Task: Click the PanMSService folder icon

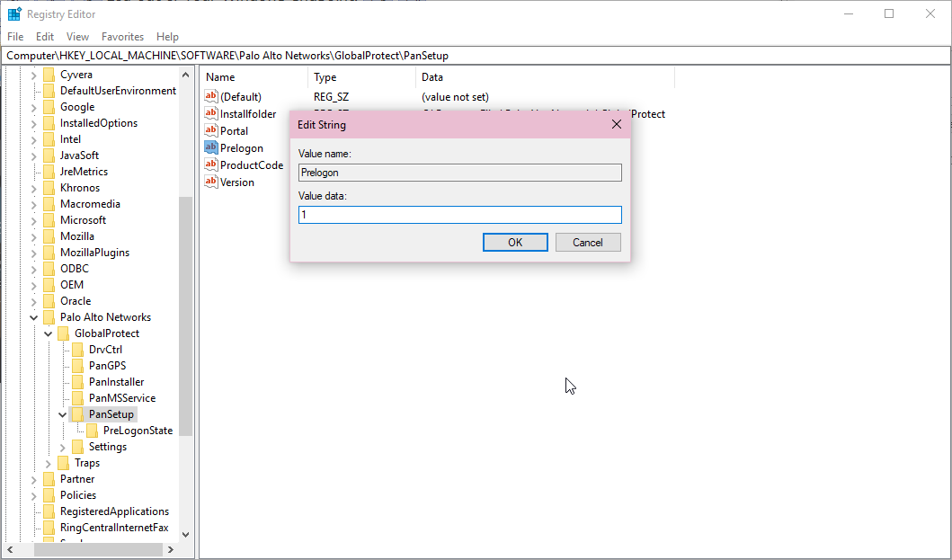Action: 77,398
